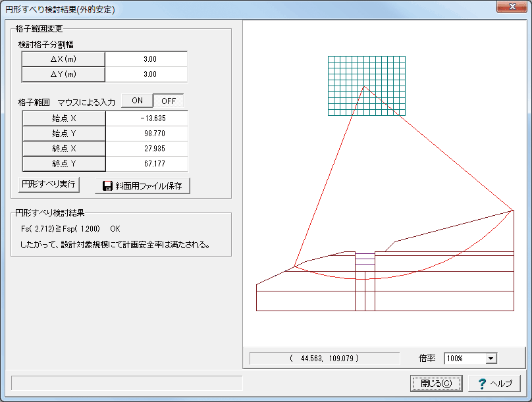Viewport: 532px width, 402px height.
Task: Select the 終点 Y value 67.177
Action: pos(147,164)
